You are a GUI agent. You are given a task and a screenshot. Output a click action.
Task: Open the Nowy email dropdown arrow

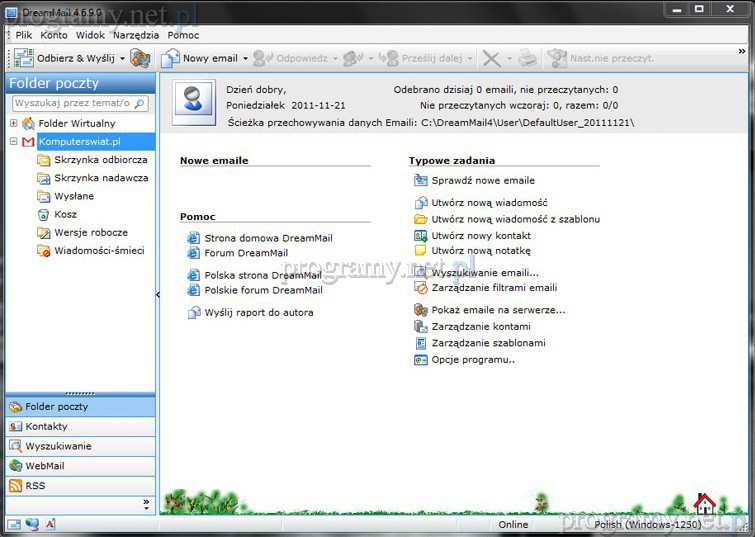point(245,59)
